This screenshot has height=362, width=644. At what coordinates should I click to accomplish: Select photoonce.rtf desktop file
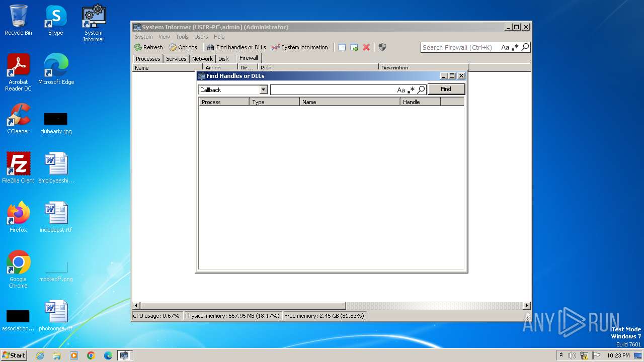point(56,316)
